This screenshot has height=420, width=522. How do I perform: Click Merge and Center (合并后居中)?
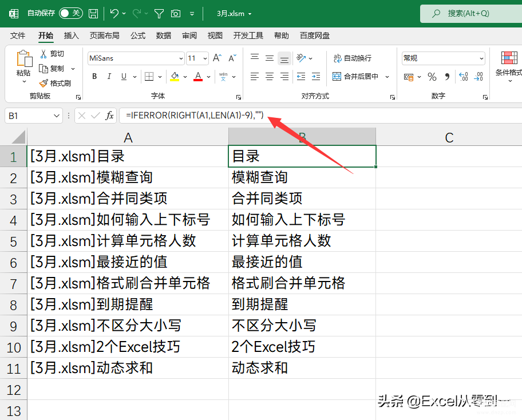pyautogui.click(x=355, y=77)
